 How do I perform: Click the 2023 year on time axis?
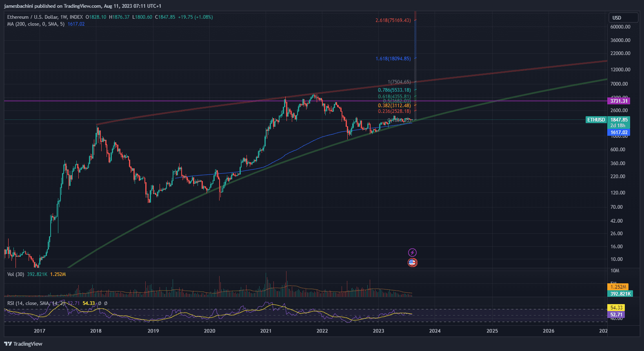pyautogui.click(x=378, y=331)
